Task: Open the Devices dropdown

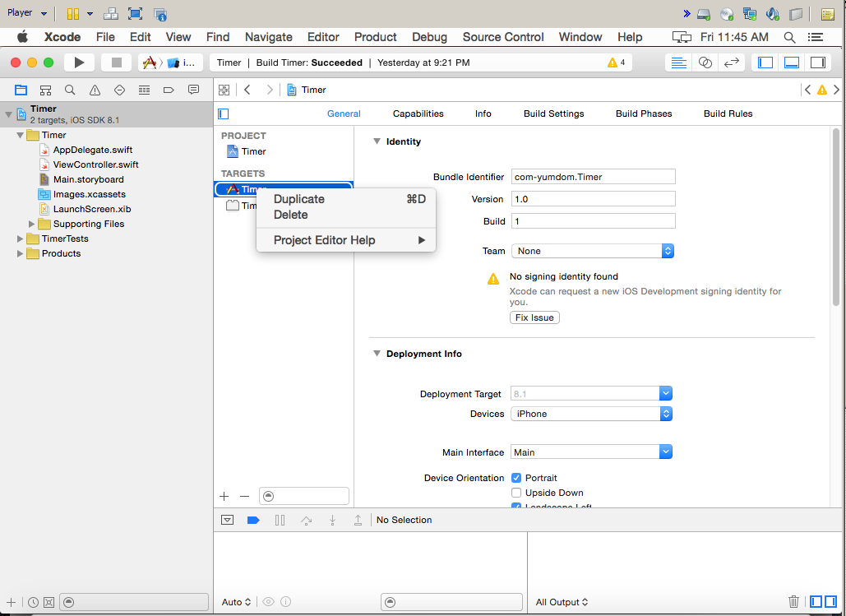Action: pos(591,414)
